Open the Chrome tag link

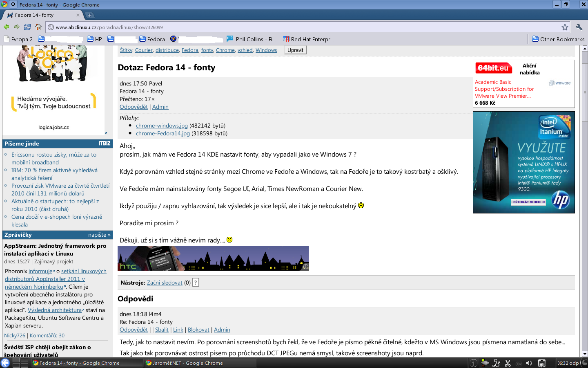[225, 50]
